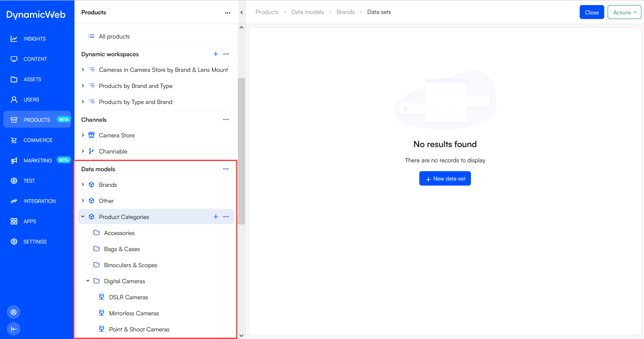Open the Assets folder icon
Image resolution: width=644 pixels, height=339 pixels.
[x=14, y=79]
